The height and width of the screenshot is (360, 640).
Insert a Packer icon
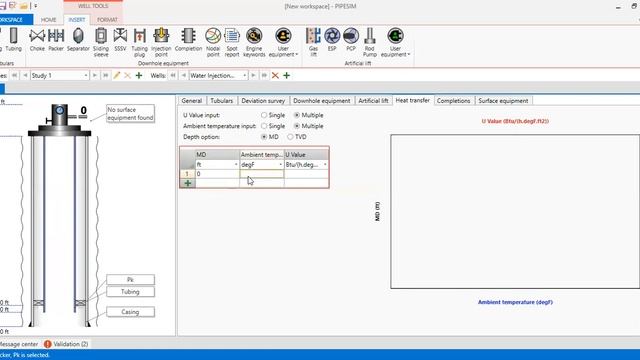pyautogui.click(x=56, y=40)
